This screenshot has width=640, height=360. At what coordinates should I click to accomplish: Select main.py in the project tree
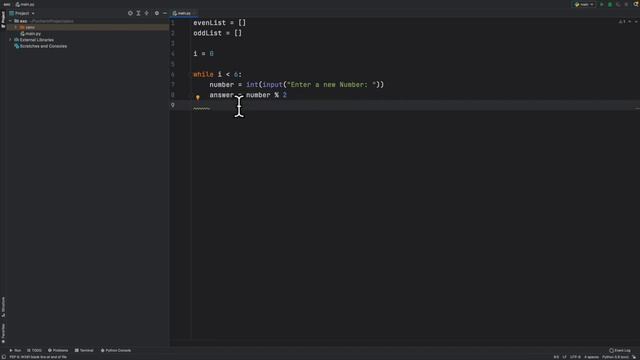pyautogui.click(x=31, y=33)
